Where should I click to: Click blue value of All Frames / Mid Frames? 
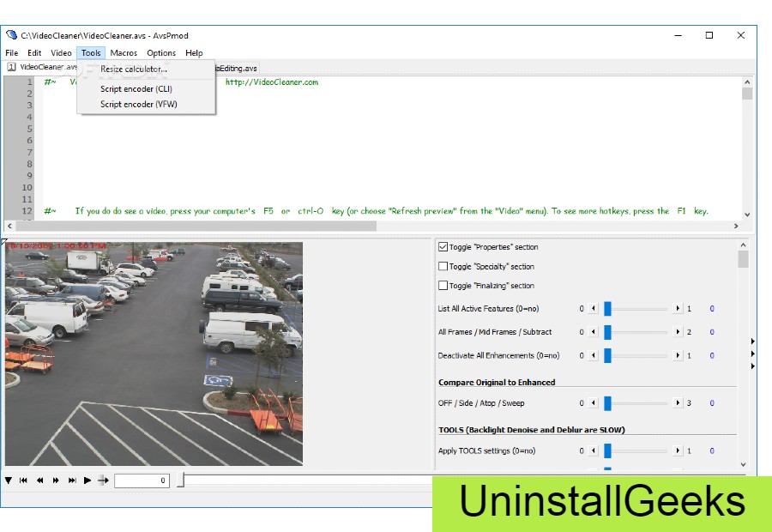712,332
